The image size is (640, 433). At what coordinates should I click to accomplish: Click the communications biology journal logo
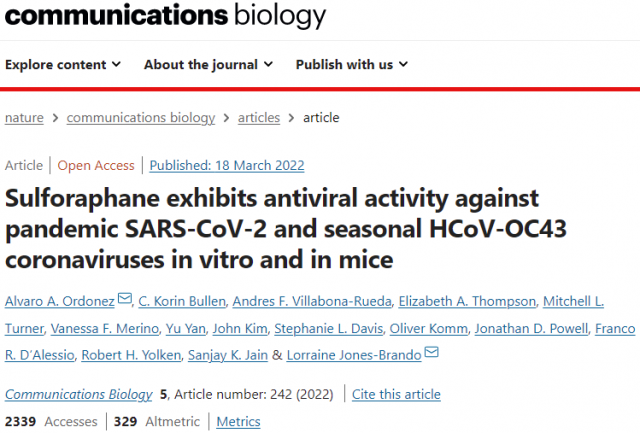click(x=165, y=16)
